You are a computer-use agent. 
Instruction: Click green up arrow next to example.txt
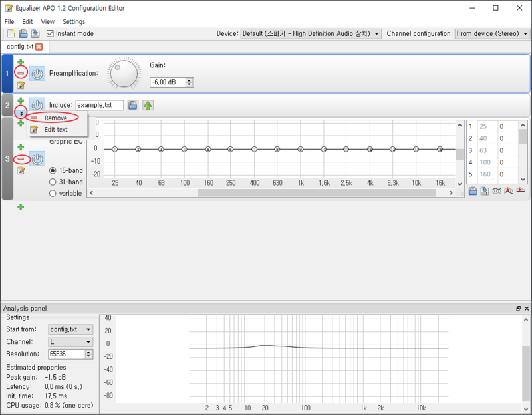(148, 105)
